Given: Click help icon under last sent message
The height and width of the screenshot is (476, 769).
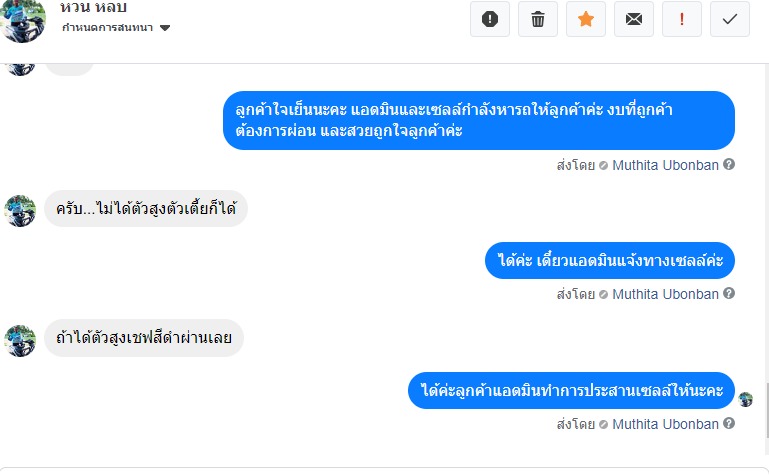Looking at the screenshot, I should [x=729, y=424].
